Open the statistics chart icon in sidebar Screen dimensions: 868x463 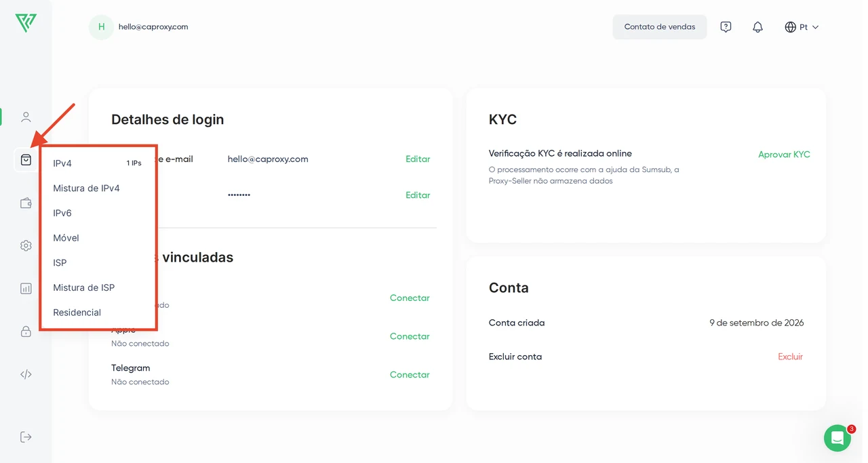click(26, 288)
